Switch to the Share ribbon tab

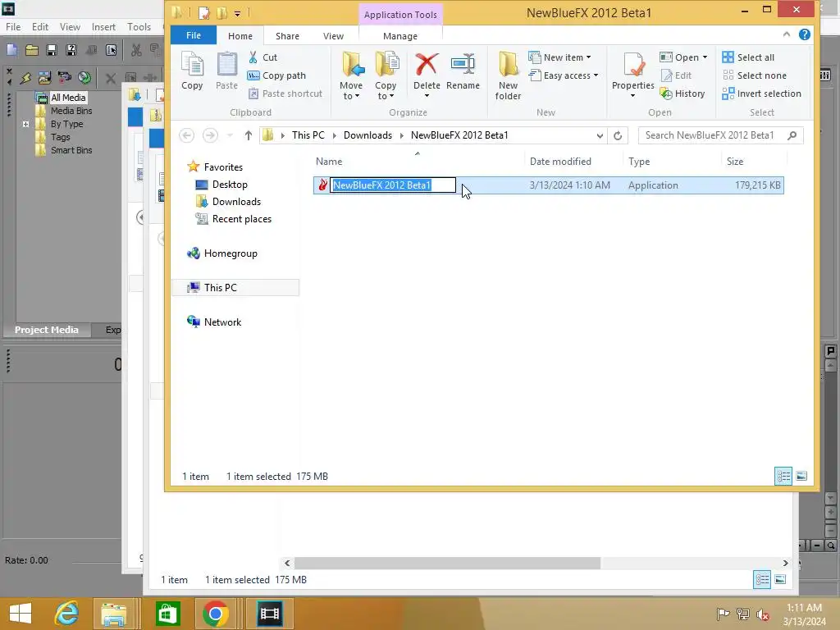(287, 36)
